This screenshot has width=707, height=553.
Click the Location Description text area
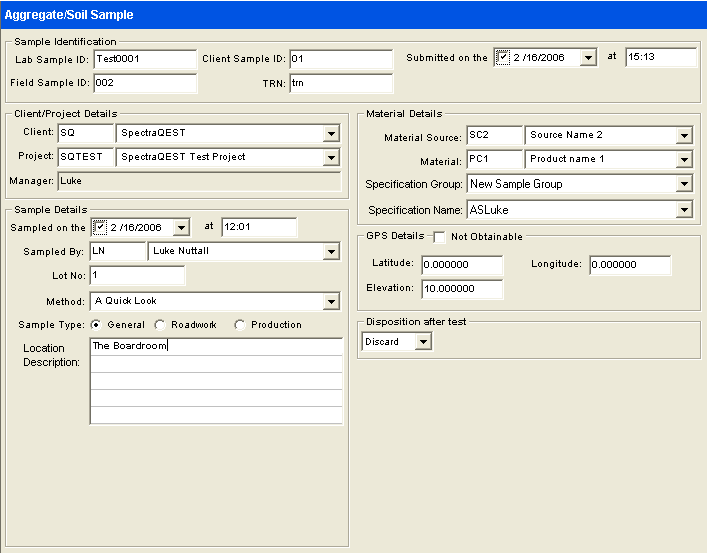pos(216,380)
